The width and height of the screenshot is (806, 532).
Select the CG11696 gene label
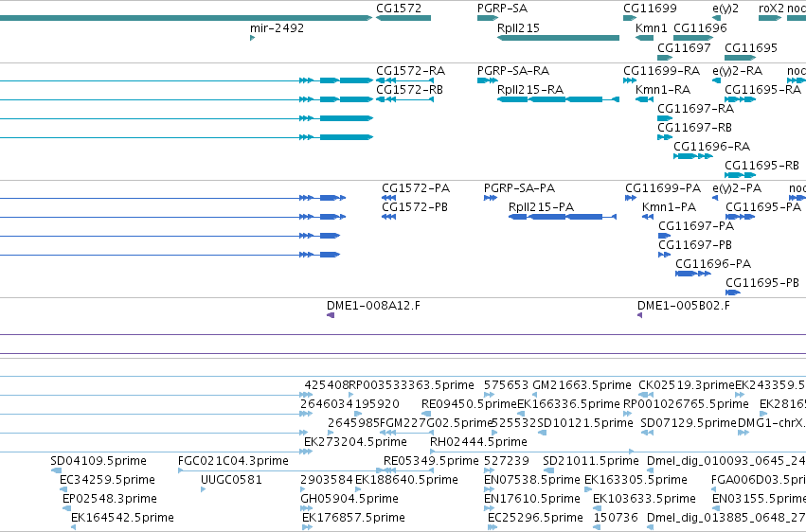pyautogui.click(x=700, y=28)
